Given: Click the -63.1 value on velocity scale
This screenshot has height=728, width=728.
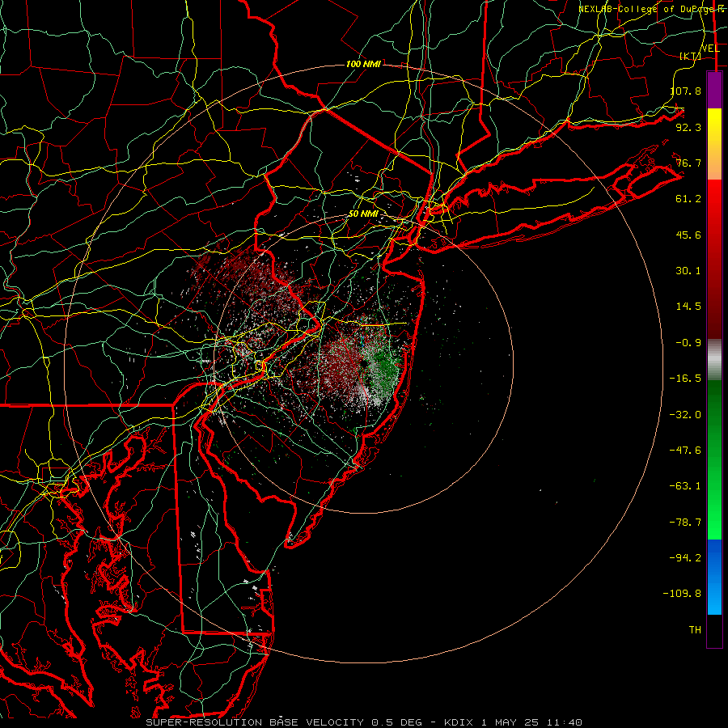Looking at the screenshot, I should pyautogui.click(x=685, y=486).
